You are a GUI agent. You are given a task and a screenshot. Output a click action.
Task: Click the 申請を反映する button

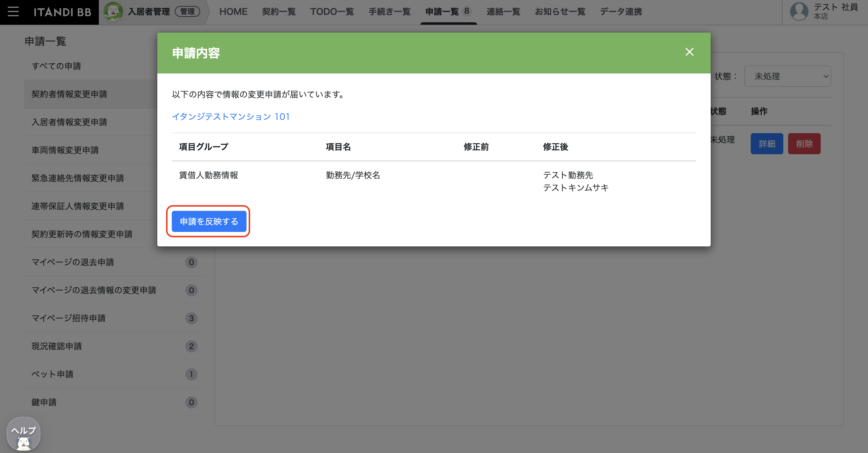click(209, 221)
